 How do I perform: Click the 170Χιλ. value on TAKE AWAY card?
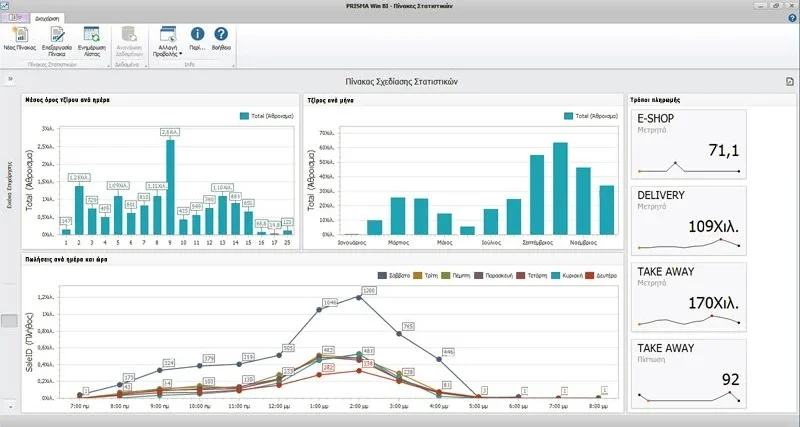click(713, 304)
